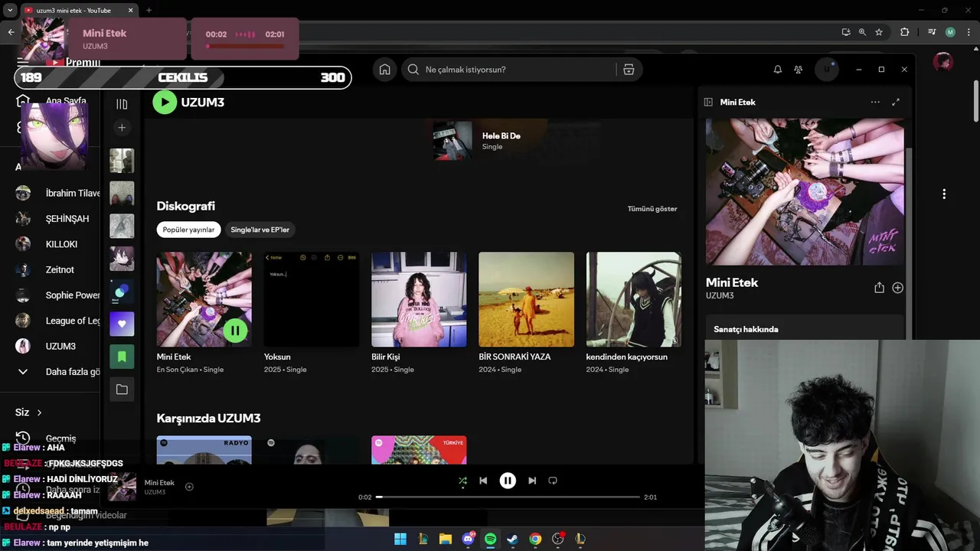Viewport: 980px width, 551px height.
Task: Open a new Chrome tab with the plus
Action: coord(149,10)
